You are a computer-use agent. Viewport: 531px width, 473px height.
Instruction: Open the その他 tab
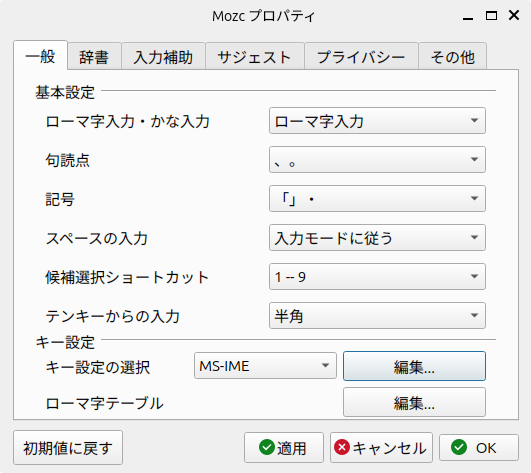pos(452,57)
